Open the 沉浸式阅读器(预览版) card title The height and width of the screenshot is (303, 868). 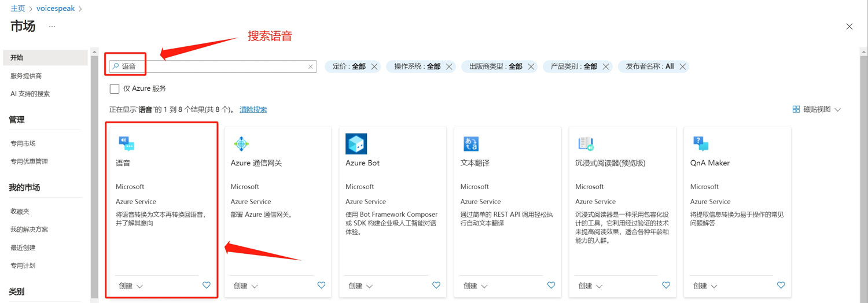click(610, 163)
